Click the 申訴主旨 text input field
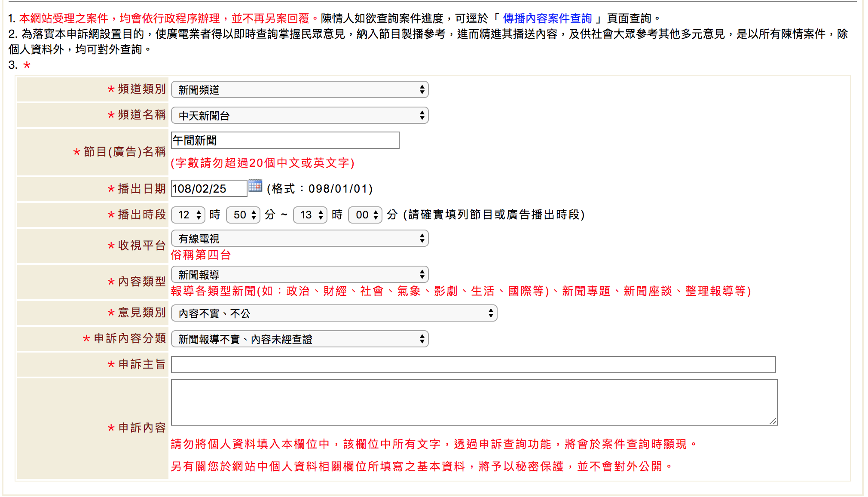Screen dimensions: 868x497 coord(473,365)
